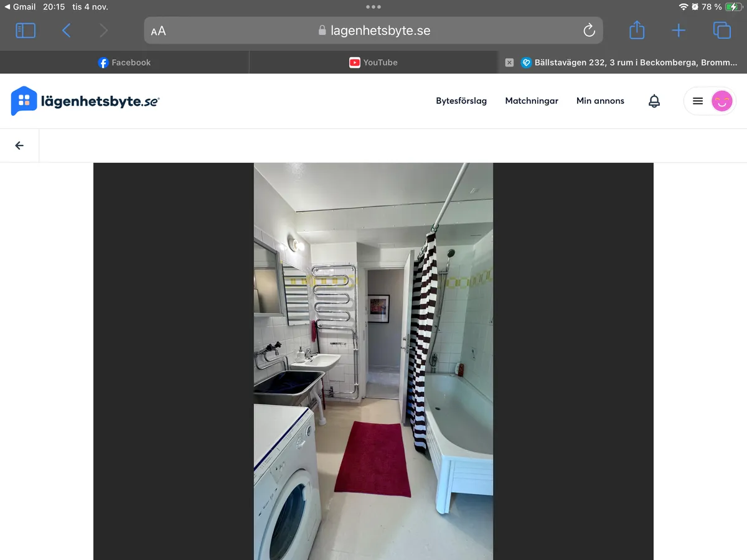This screenshot has width=747, height=560.
Task: Open Matchningar
Action: [x=532, y=100]
